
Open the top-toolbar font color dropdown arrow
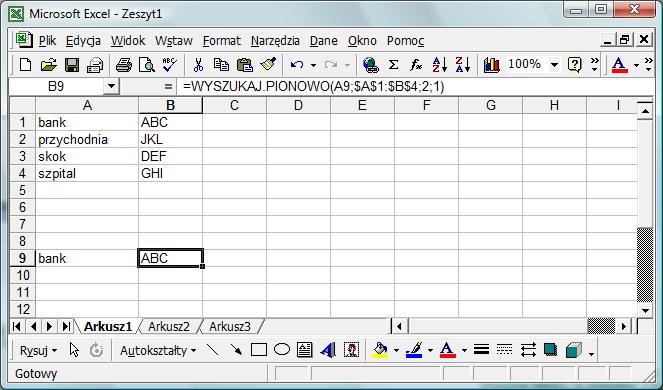(636, 65)
